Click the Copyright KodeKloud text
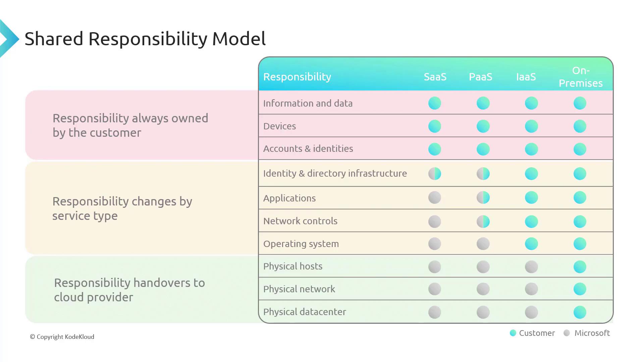This screenshot has width=644, height=362. click(62, 337)
